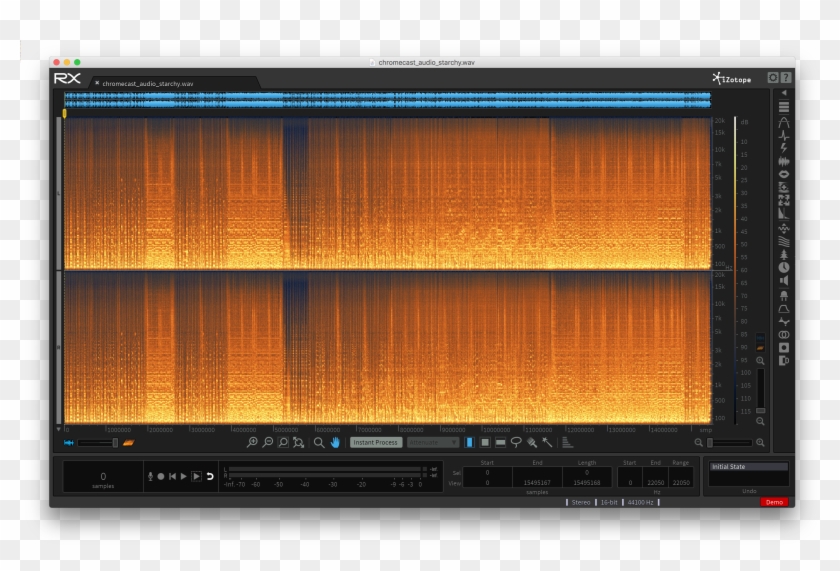840x571 pixels.
Task: Close the chromecast_audio_starchy.wav tab
Action: click(x=96, y=83)
